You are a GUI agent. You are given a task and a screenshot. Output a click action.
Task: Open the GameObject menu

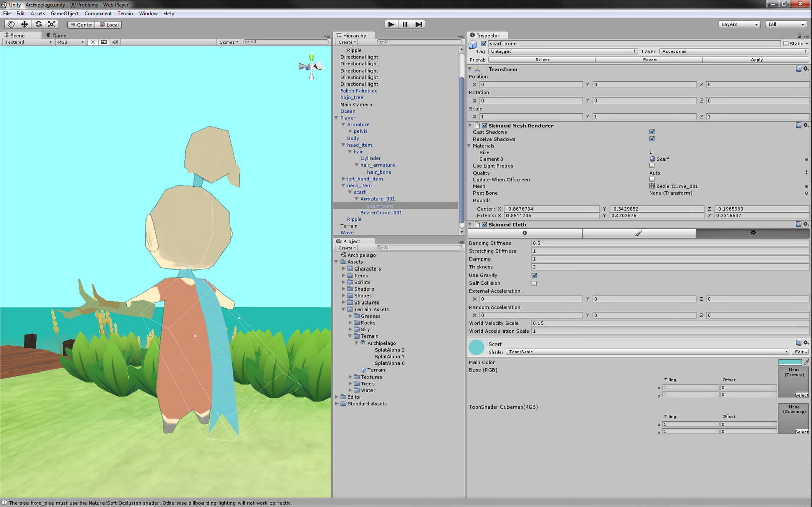(x=64, y=13)
